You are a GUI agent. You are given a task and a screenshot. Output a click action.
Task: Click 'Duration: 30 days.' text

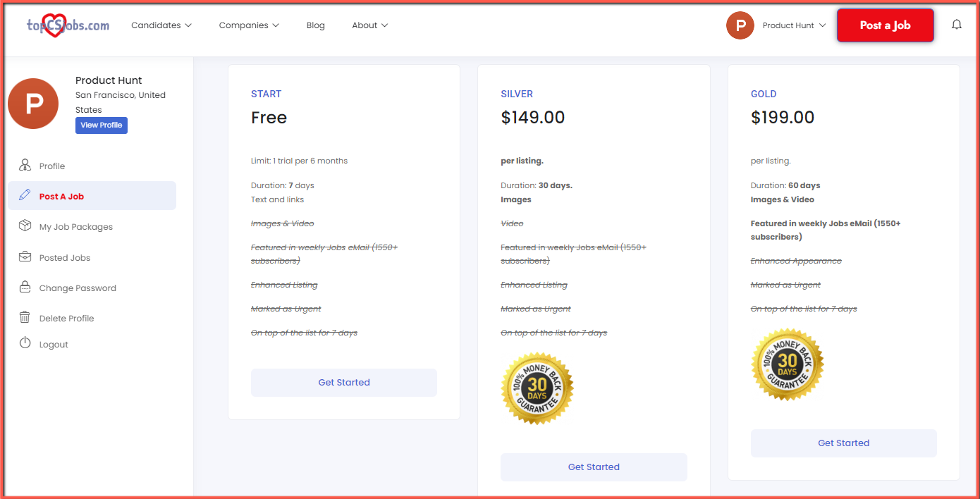537,185
